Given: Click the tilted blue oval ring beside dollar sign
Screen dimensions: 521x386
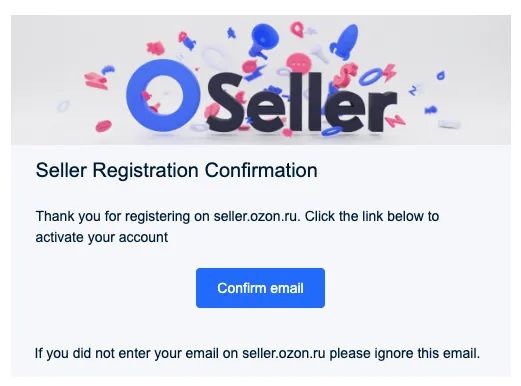Looking at the screenshot, I should [x=370, y=77].
